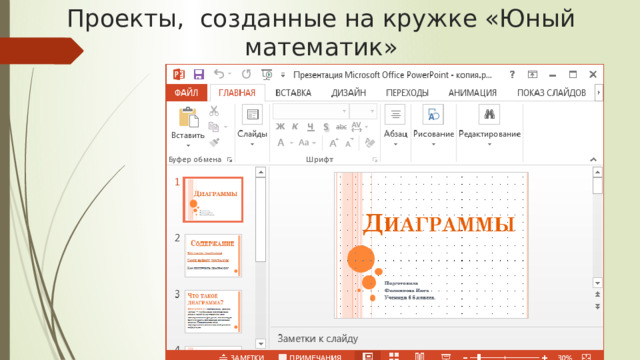
Task: Open the Буфер обмена dialog launcher
Action: (x=230, y=160)
